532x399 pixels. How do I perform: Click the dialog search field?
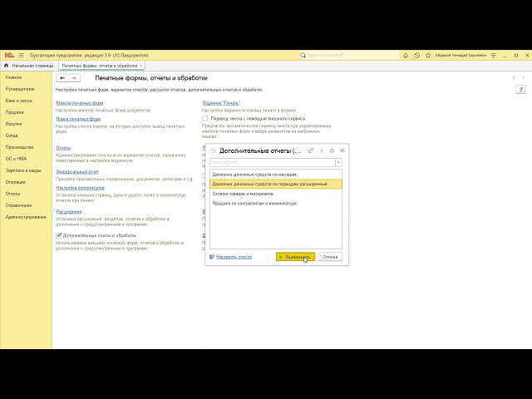(273, 163)
